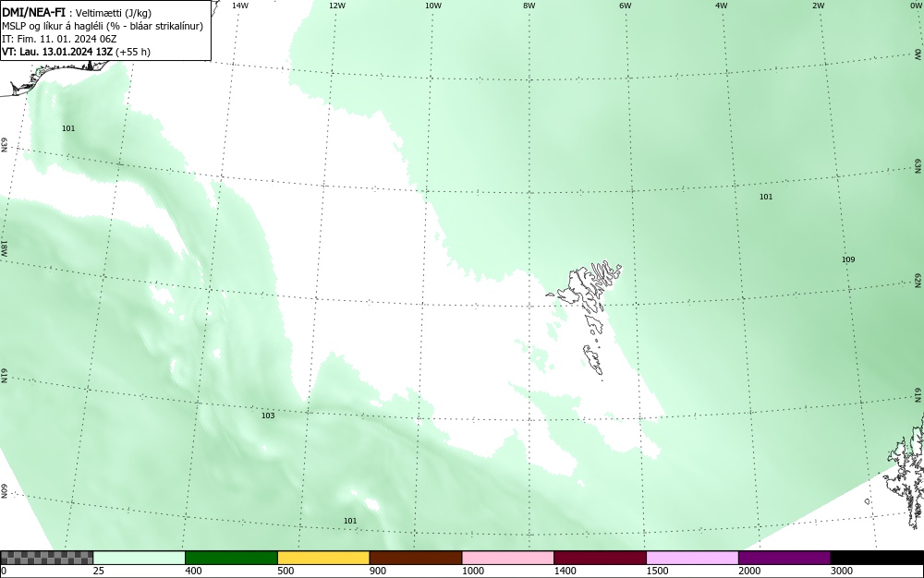The width and height of the screenshot is (924, 578).
Task: Click the light purple 1500–2000 legend swatch
Action: click(692, 558)
